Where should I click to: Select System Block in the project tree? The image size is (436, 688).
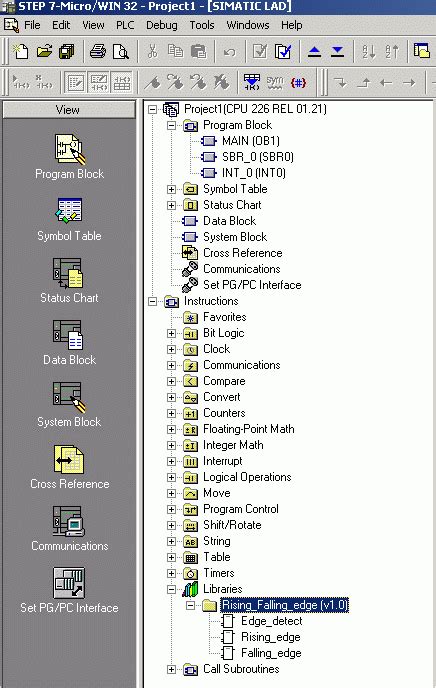(x=235, y=237)
